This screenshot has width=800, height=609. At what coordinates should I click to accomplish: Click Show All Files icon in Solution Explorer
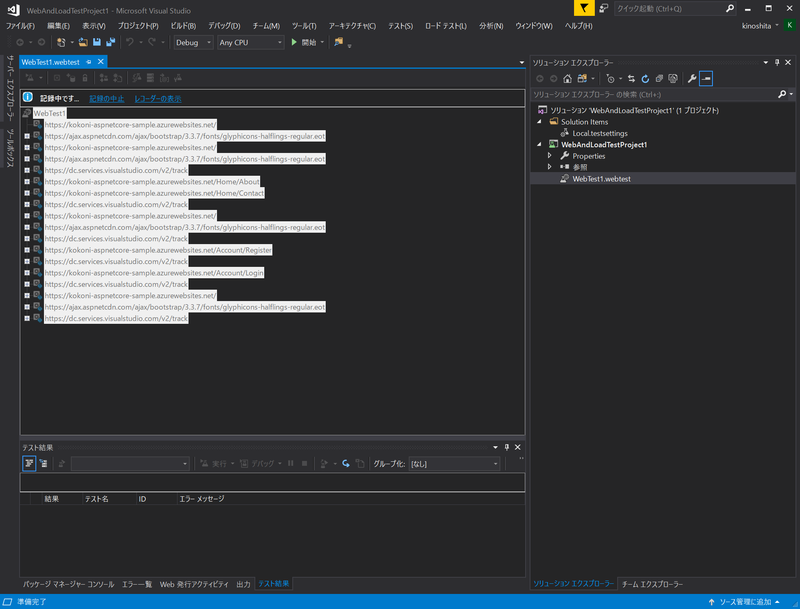[x=673, y=79]
